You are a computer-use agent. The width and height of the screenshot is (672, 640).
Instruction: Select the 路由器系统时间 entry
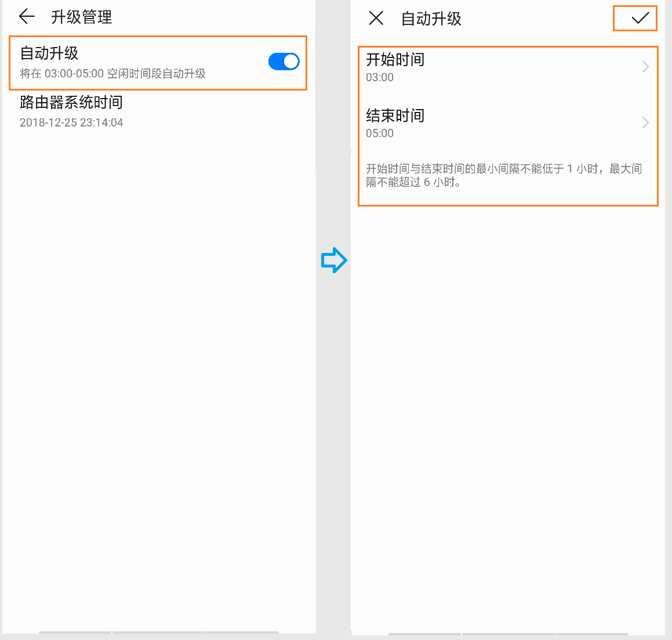coord(71,103)
